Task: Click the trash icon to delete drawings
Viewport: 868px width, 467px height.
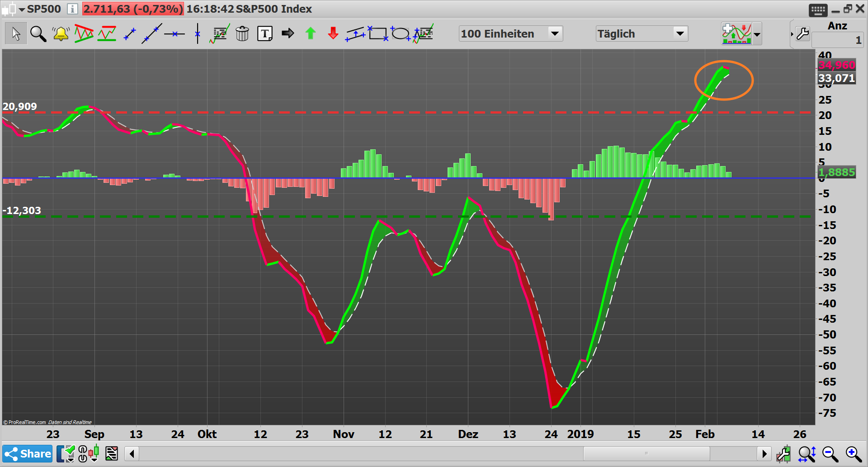Action: pos(243,33)
